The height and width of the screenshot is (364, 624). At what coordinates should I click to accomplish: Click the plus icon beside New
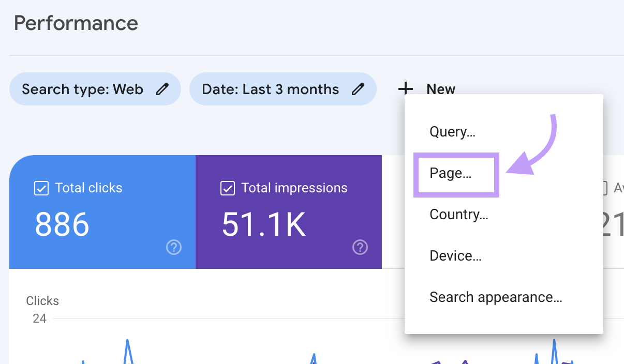pyautogui.click(x=405, y=89)
